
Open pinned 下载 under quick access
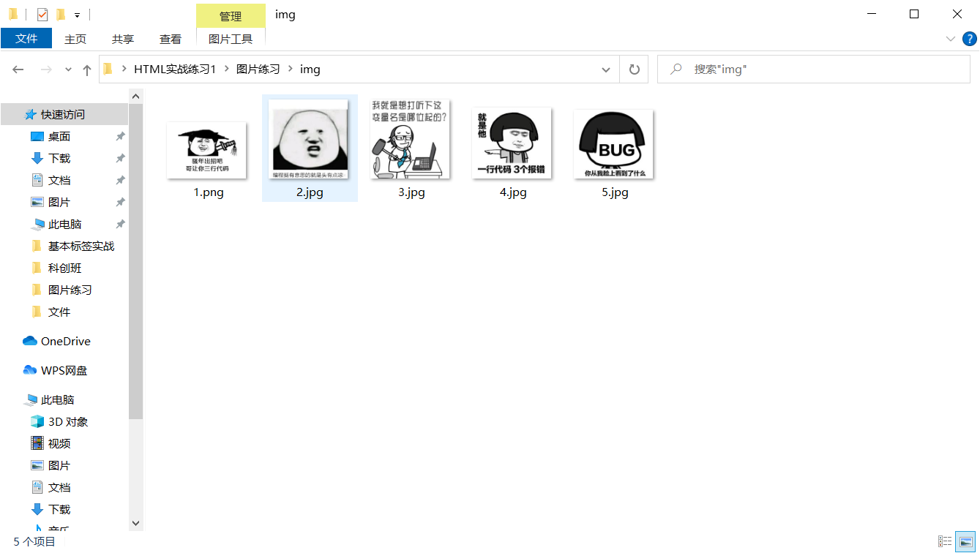point(59,158)
